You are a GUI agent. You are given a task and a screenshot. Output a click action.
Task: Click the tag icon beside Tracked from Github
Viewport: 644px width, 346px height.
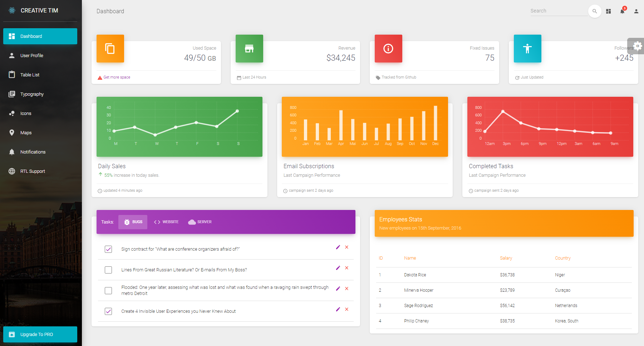[378, 77]
